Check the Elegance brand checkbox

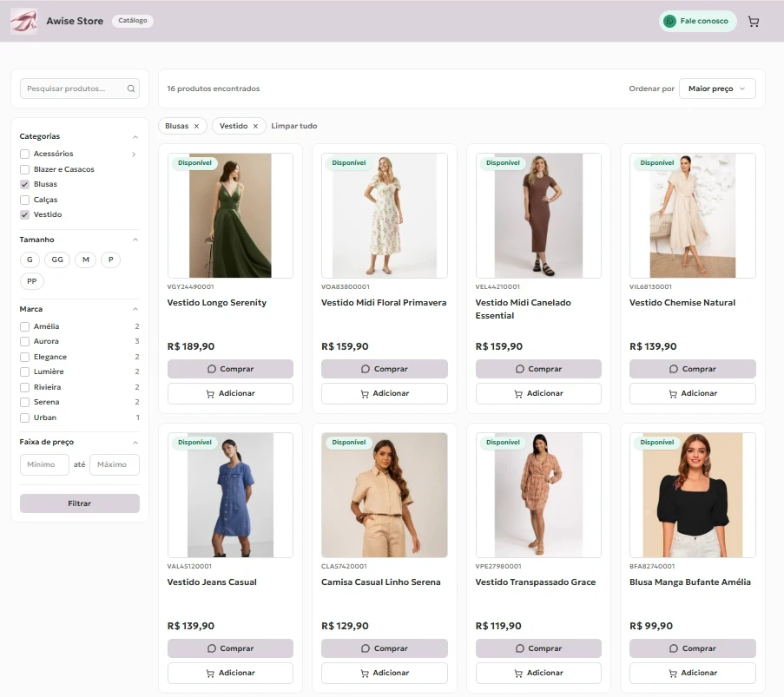[24, 357]
